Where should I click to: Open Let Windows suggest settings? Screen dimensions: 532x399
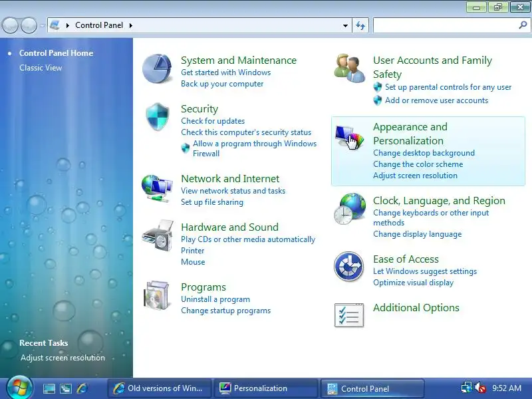point(425,271)
